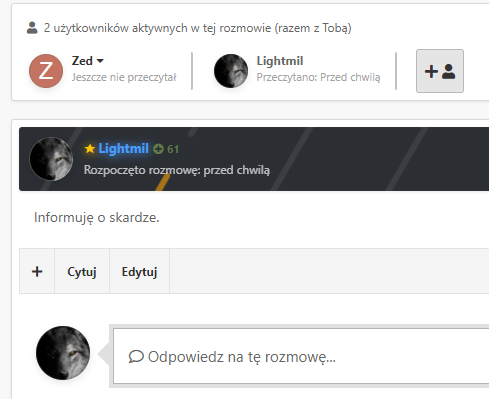Click the speech bubble icon in reply box

[x=136, y=357]
